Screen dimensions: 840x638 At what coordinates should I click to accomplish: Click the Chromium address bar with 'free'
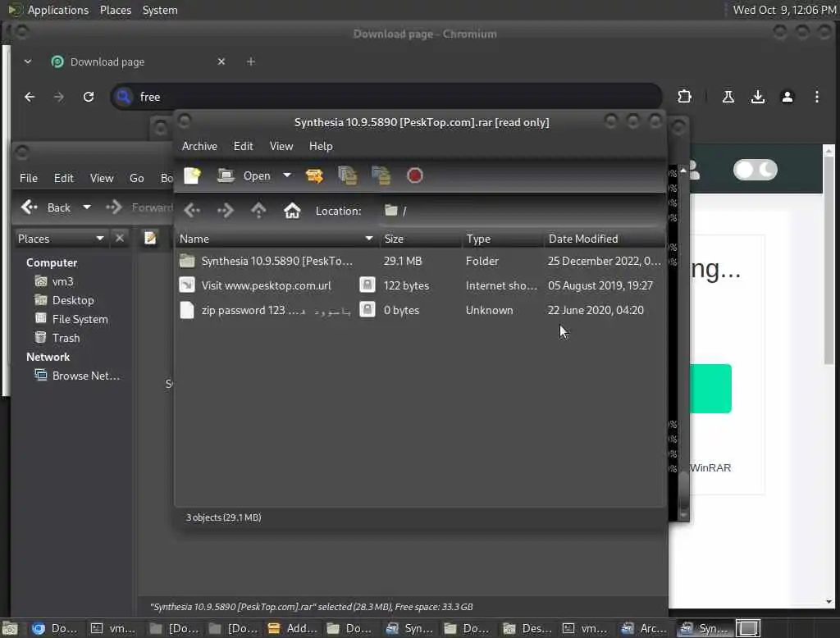click(386, 97)
